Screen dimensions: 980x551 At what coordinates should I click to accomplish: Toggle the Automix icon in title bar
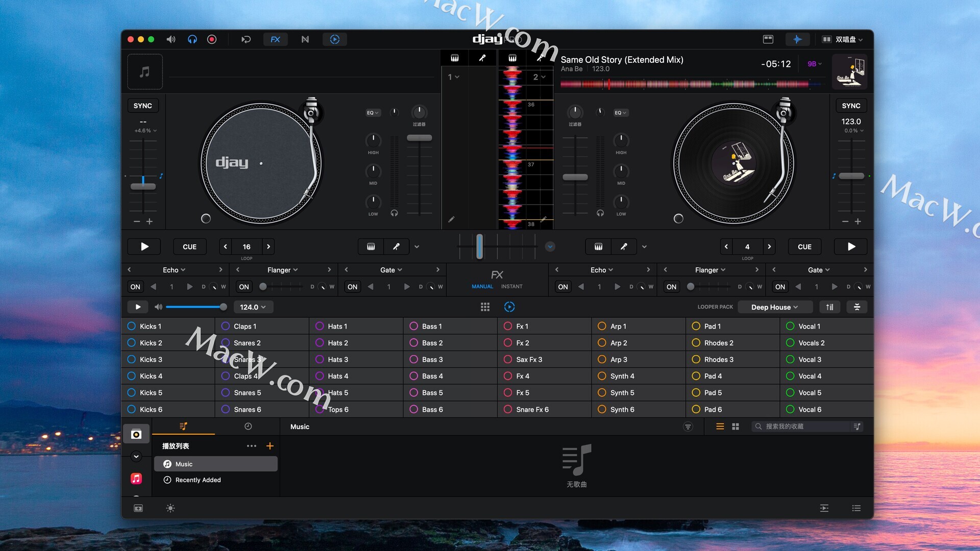point(246,39)
